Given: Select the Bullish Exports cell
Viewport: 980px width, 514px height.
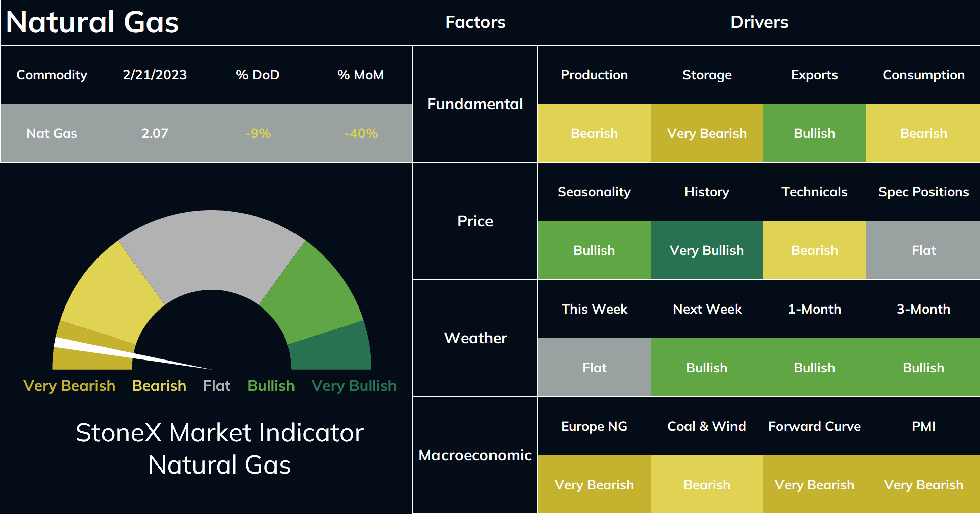Looking at the screenshot, I should 814,133.
